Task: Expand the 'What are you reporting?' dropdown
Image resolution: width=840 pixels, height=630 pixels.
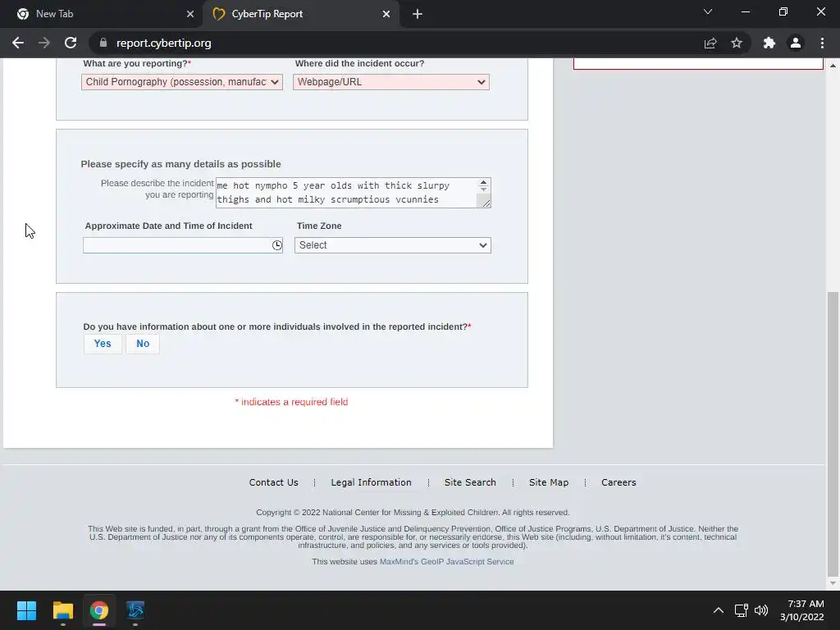Action: click(x=182, y=82)
